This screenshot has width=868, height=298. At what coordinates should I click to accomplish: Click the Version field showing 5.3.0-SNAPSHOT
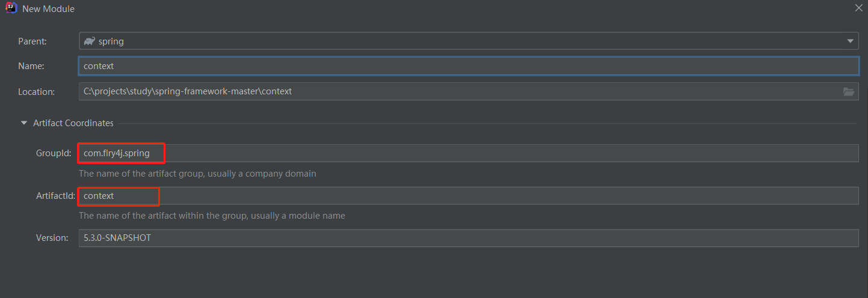pos(469,238)
